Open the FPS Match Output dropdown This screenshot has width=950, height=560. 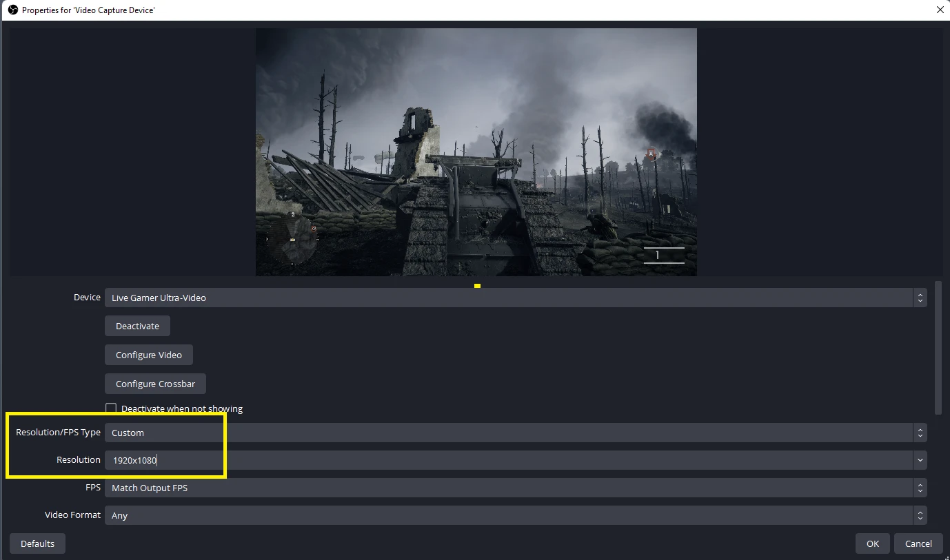516,488
